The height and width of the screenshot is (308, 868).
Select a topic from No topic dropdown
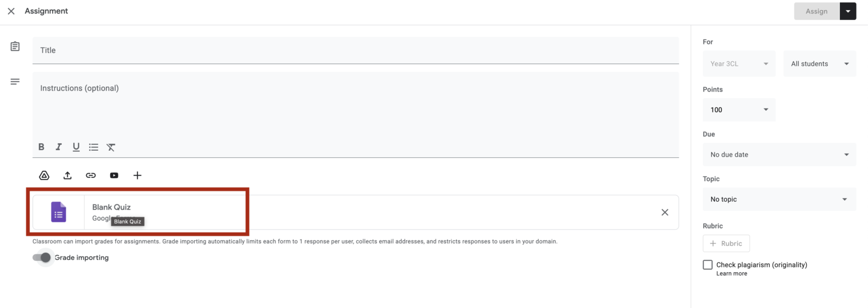pos(779,199)
